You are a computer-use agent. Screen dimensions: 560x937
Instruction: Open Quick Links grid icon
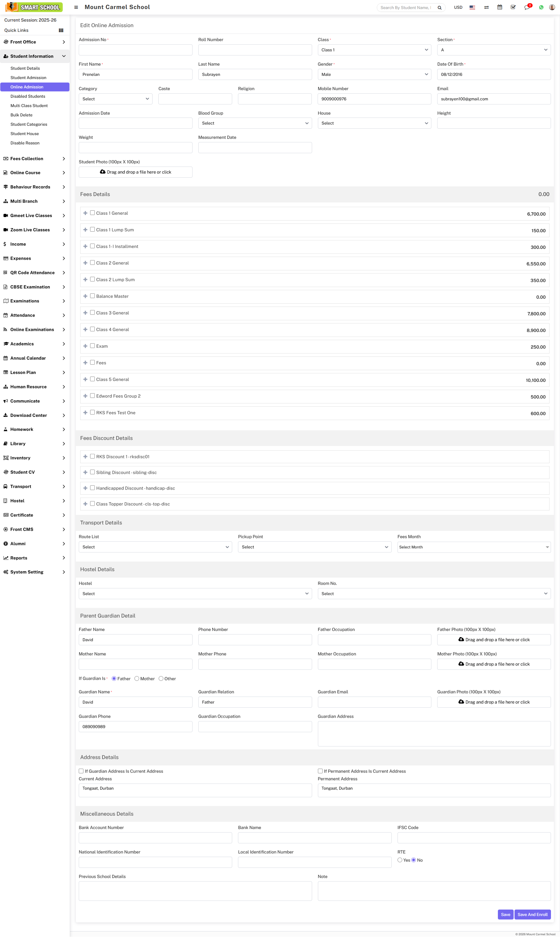tap(61, 31)
